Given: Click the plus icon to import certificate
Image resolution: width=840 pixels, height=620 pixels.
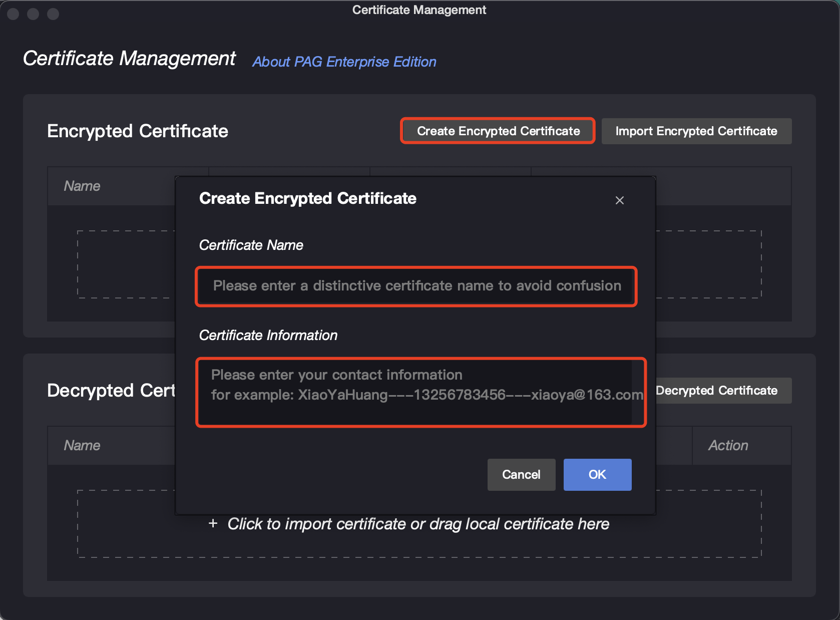Looking at the screenshot, I should tap(213, 523).
